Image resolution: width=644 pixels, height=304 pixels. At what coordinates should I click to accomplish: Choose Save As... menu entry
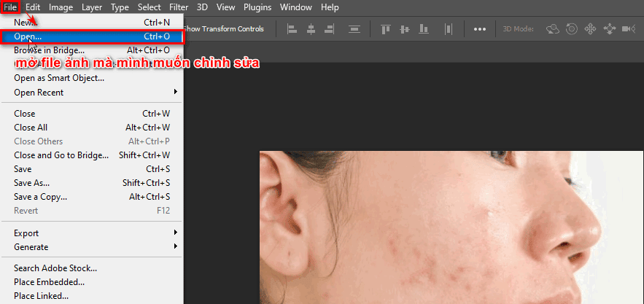tap(92, 183)
